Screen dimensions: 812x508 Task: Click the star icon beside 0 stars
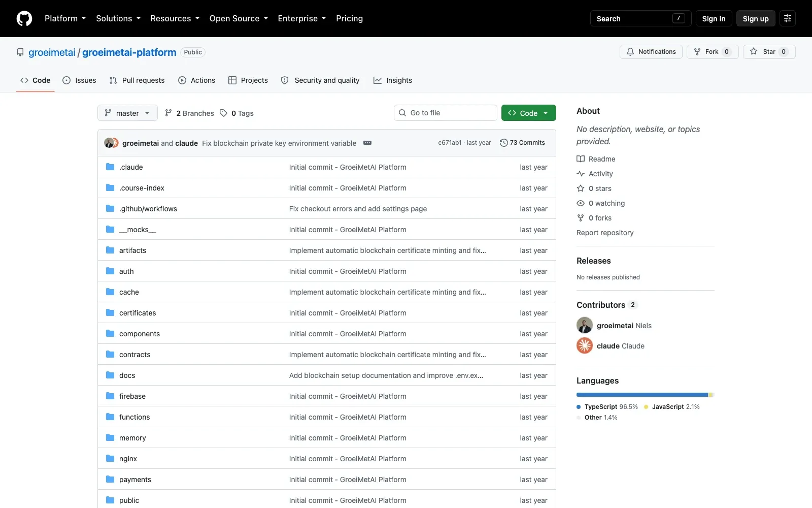581,188
